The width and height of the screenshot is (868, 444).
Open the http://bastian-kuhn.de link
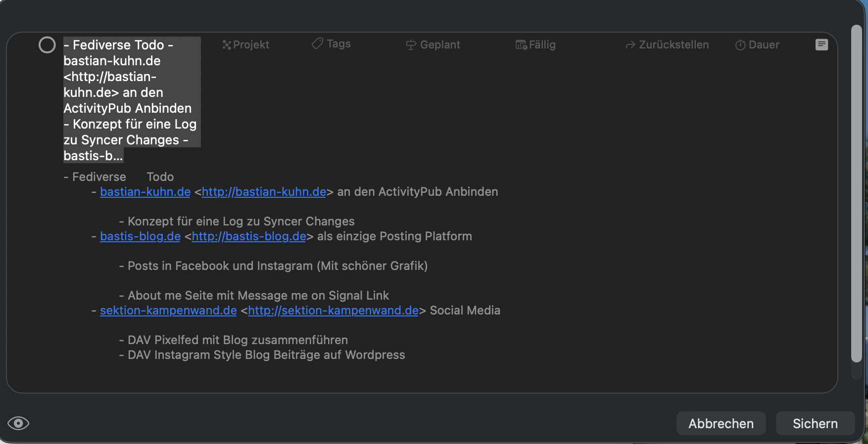[x=264, y=192]
